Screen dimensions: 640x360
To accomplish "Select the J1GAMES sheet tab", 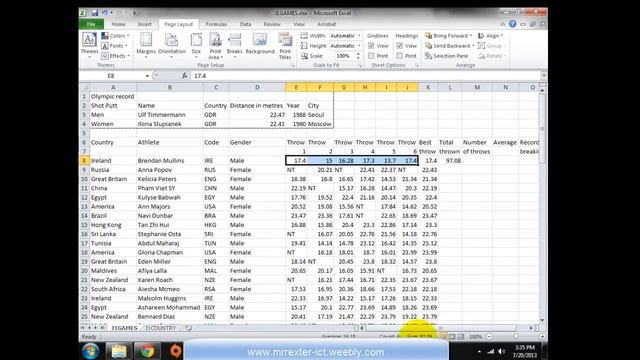I will pos(124,328).
